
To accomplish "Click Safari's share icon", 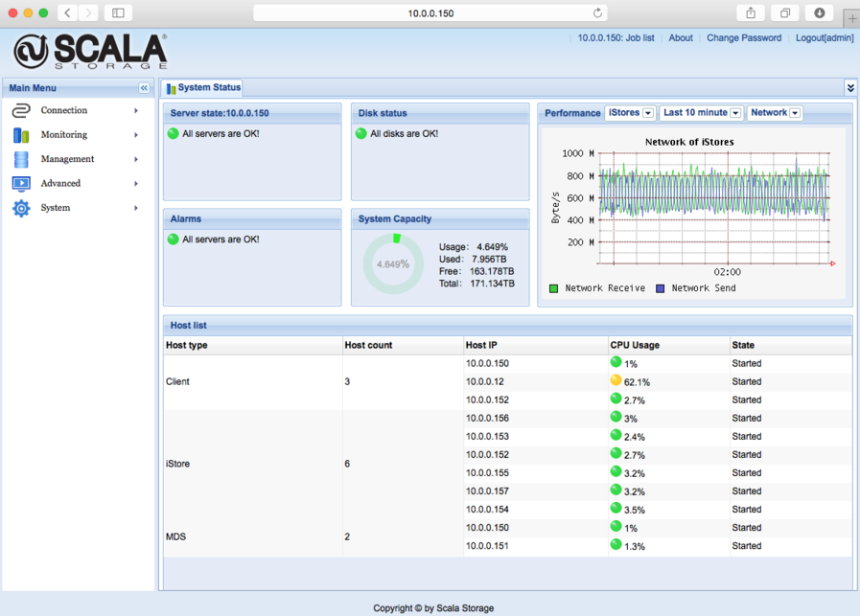I will [x=750, y=12].
